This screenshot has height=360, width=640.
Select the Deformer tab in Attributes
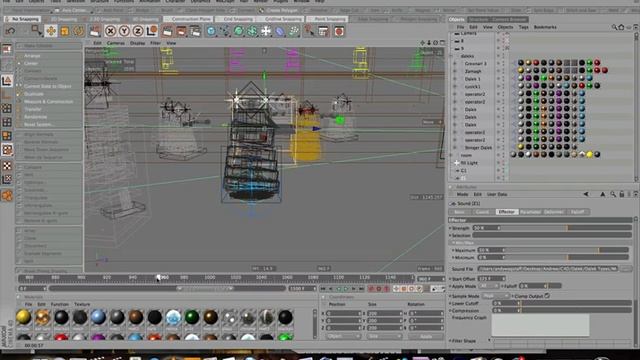pyautogui.click(x=553, y=212)
